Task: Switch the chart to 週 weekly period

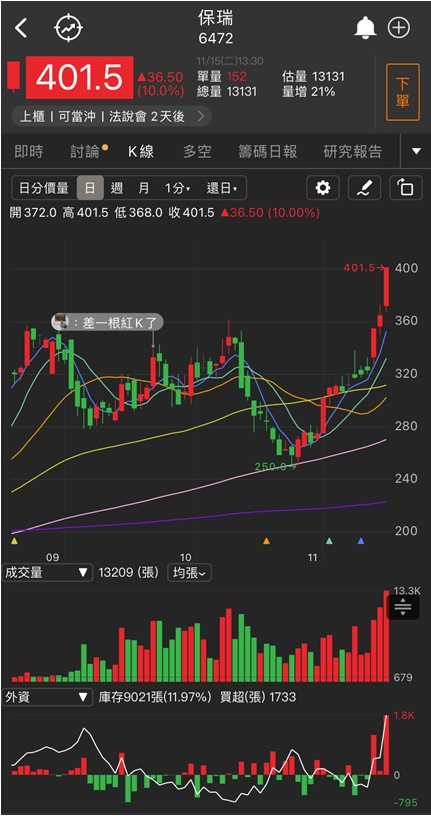Action: tap(117, 188)
